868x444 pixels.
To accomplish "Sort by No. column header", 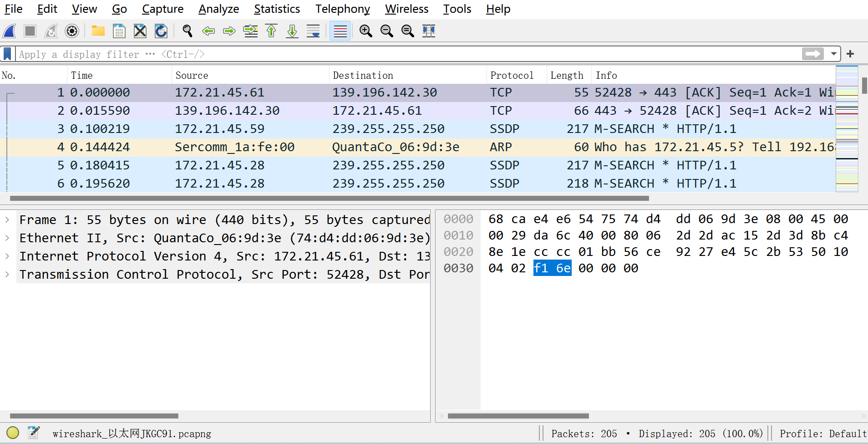I will (34, 75).
